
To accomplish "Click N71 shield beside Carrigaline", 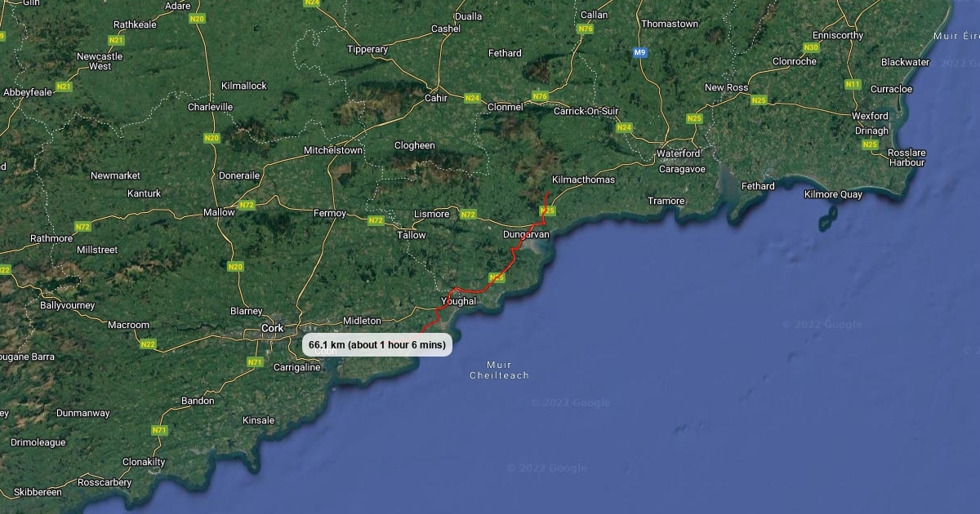I will coord(256,361).
